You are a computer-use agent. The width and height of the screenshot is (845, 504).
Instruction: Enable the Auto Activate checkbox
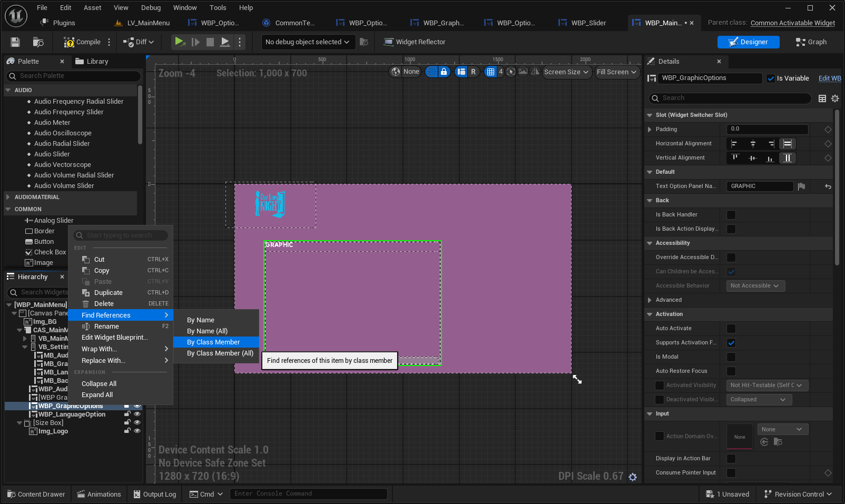pyautogui.click(x=731, y=329)
